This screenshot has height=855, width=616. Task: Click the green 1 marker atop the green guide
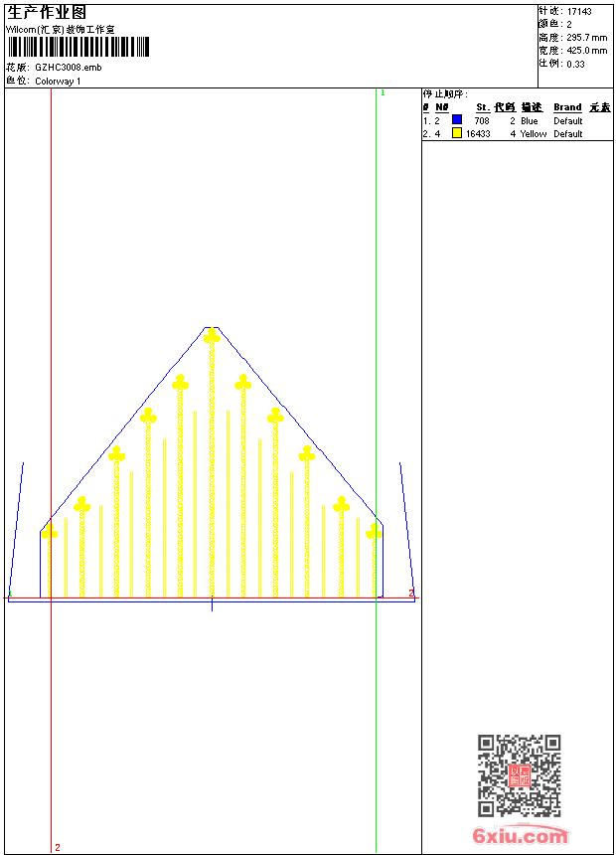[x=383, y=93]
